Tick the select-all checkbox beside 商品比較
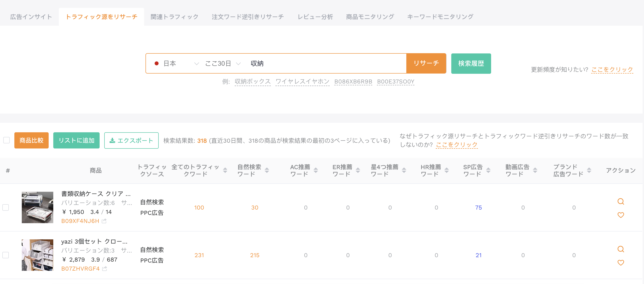The width and height of the screenshot is (644, 284). pos(6,140)
